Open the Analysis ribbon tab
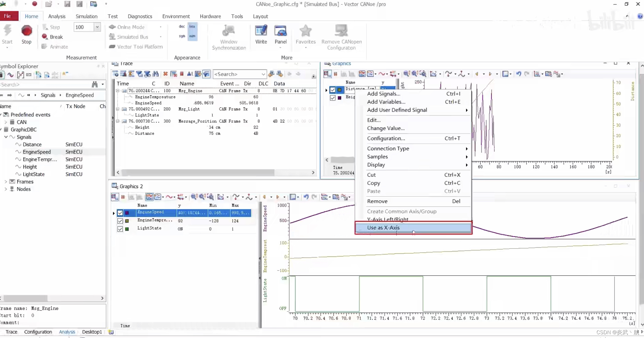This screenshot has width=644, height=338. [57, 16]
